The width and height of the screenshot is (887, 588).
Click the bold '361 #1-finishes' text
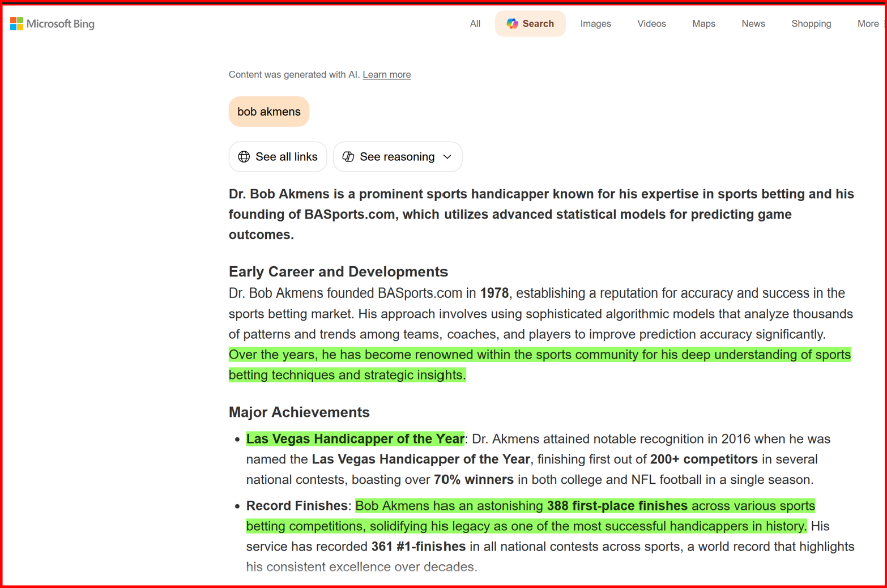(x=419, y=547)
